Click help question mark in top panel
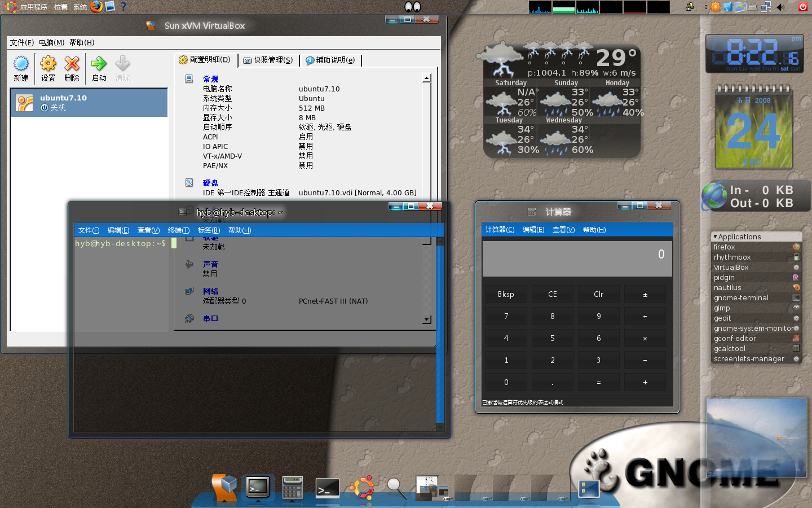 tap(123, 6)
